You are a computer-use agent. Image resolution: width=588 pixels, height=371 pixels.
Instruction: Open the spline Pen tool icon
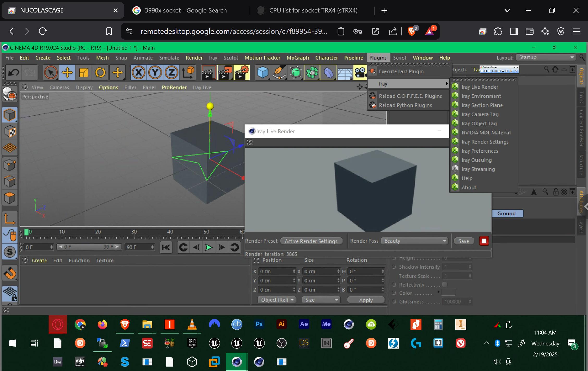click(x=279, y=72)
